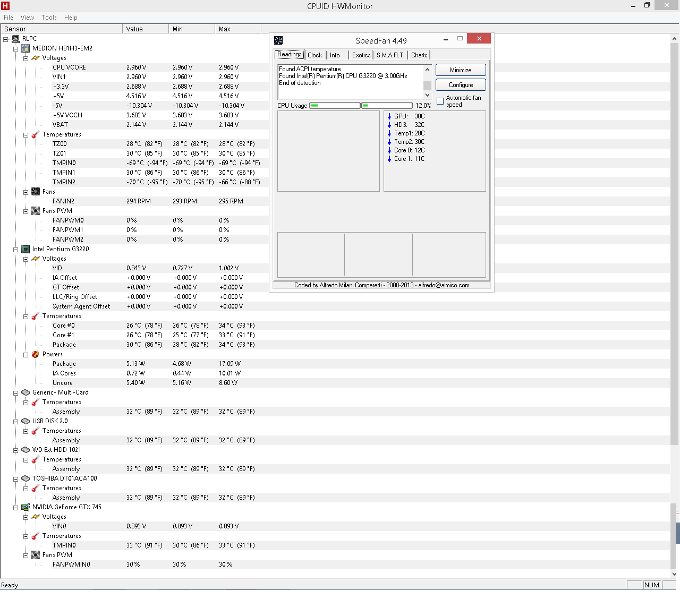Screen dimensions: 680x616
Task: Click the Fans PWM icon under NVIDIA GeForce
Action: (x=36, y=555)
